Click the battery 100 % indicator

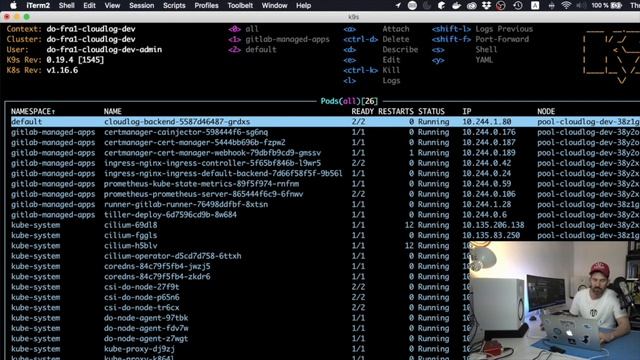click(607, 5)
